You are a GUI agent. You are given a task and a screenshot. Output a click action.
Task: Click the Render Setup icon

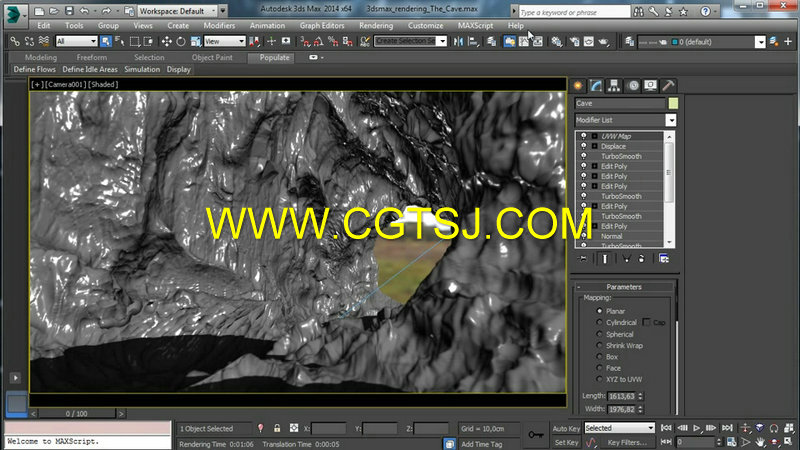click(x=574, y=42)
